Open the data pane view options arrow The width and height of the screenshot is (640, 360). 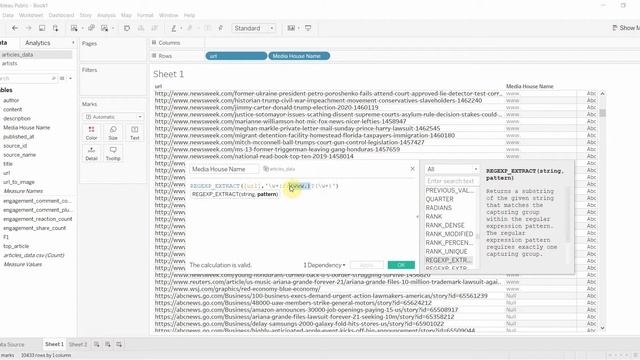70,78
